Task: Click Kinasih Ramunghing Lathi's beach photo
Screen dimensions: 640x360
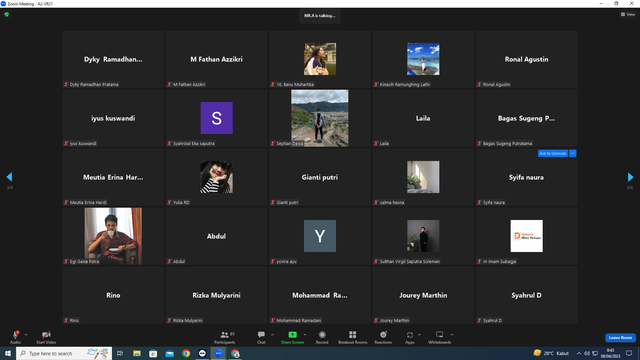Action: point(423,59)
